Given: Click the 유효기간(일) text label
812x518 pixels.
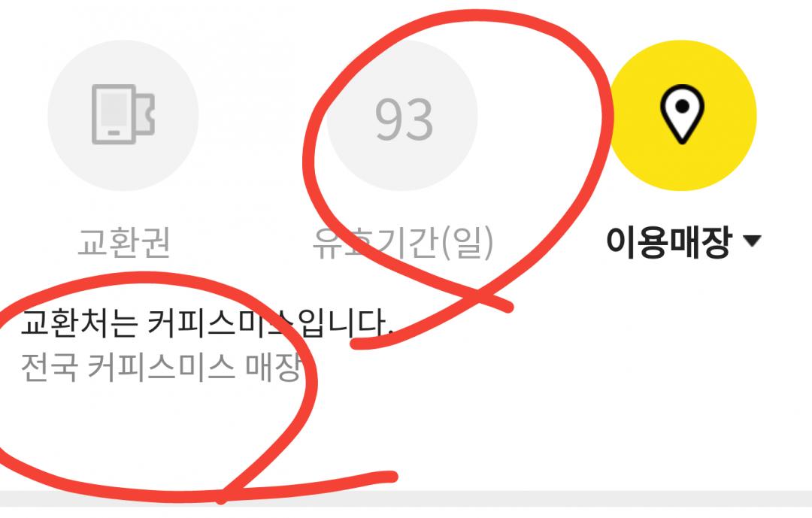Looking at the screenshot, I should tap(402, 242).
